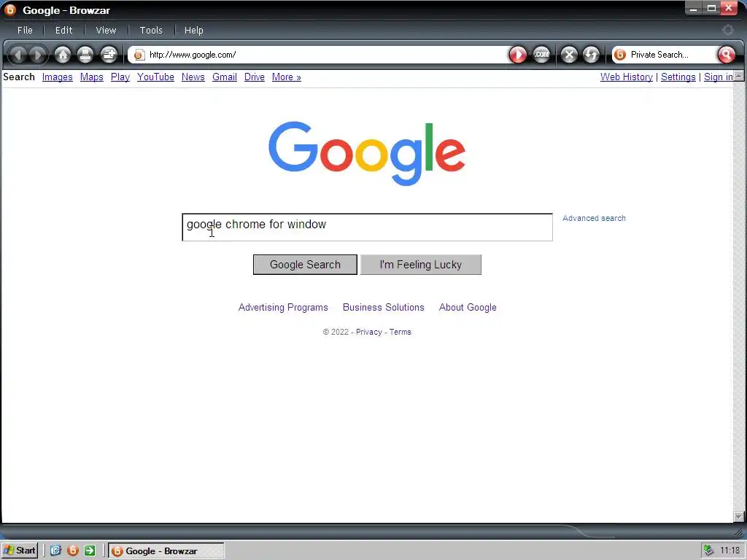The width and height of the screenshot is (747, 560).
Task: Click the 11:18 clock in tray
Action: [x=729, y=551]
